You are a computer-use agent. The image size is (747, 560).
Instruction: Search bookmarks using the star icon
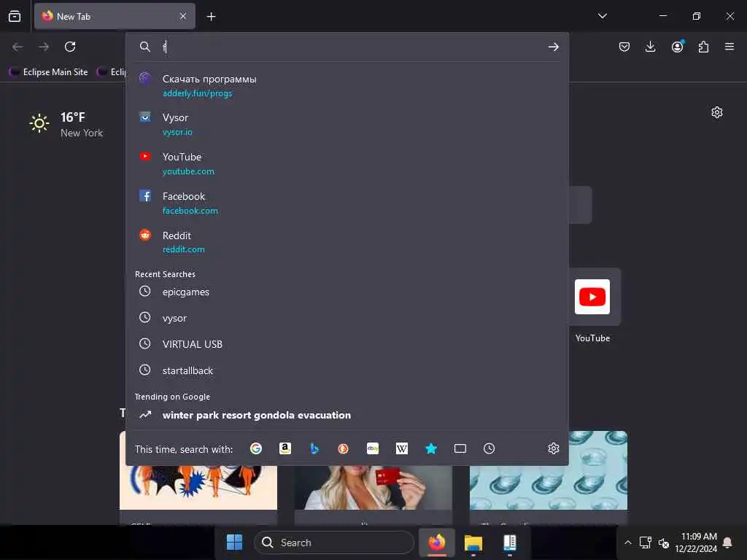(431, 448)
